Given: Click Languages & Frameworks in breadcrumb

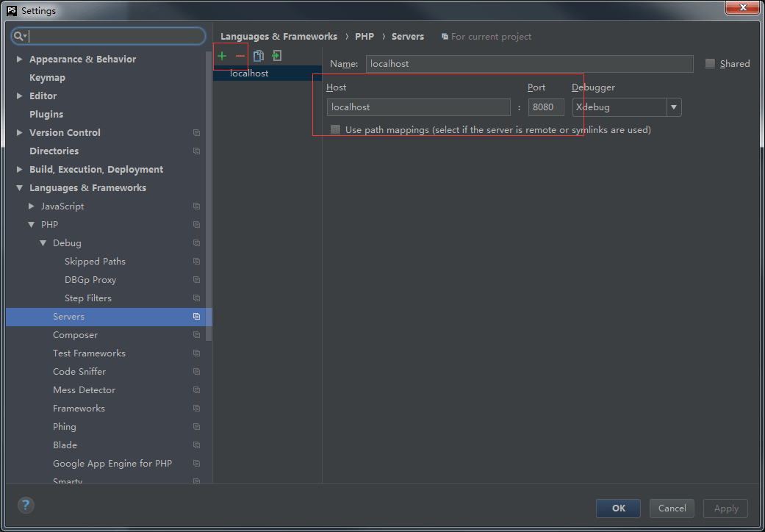Looking at the screenshot, I should [x=279, y=37].
